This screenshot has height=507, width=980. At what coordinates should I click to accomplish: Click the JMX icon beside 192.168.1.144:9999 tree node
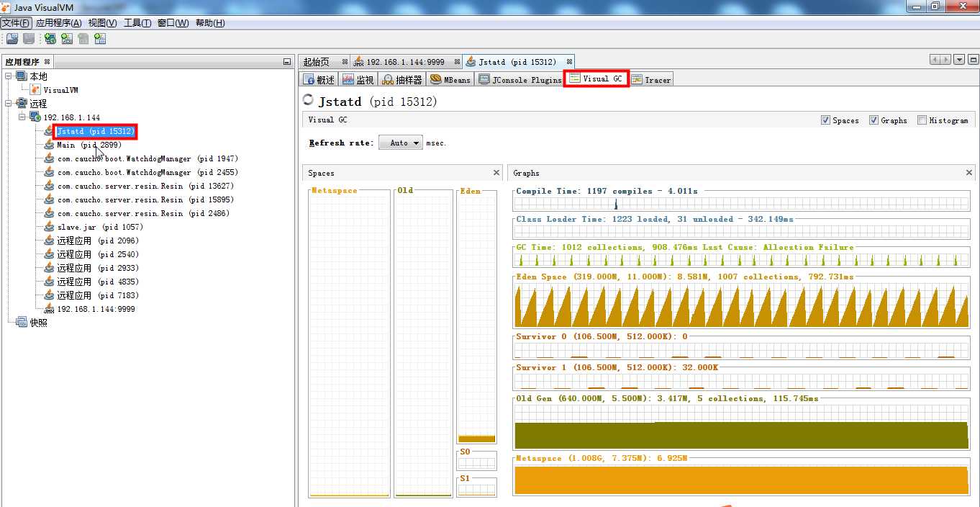(x=49, y=309)
